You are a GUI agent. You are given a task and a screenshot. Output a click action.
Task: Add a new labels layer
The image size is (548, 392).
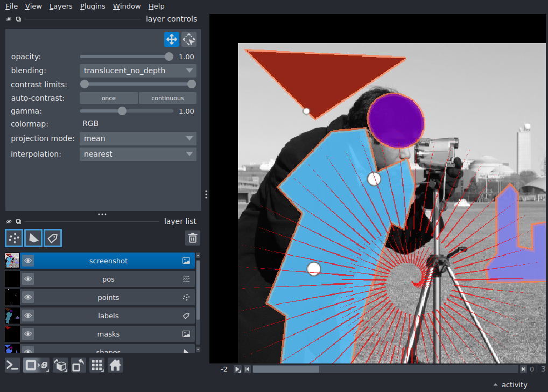53,238
